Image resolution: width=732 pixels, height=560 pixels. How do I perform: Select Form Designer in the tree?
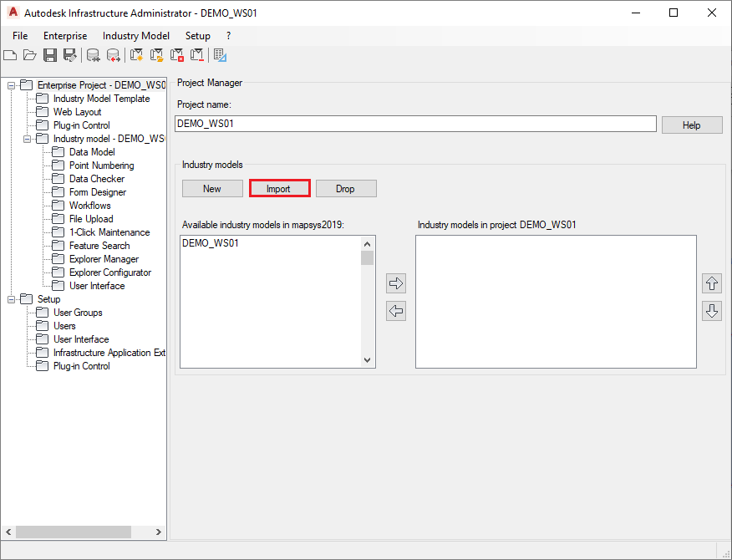pyautogui.click(x=98, y=192)
